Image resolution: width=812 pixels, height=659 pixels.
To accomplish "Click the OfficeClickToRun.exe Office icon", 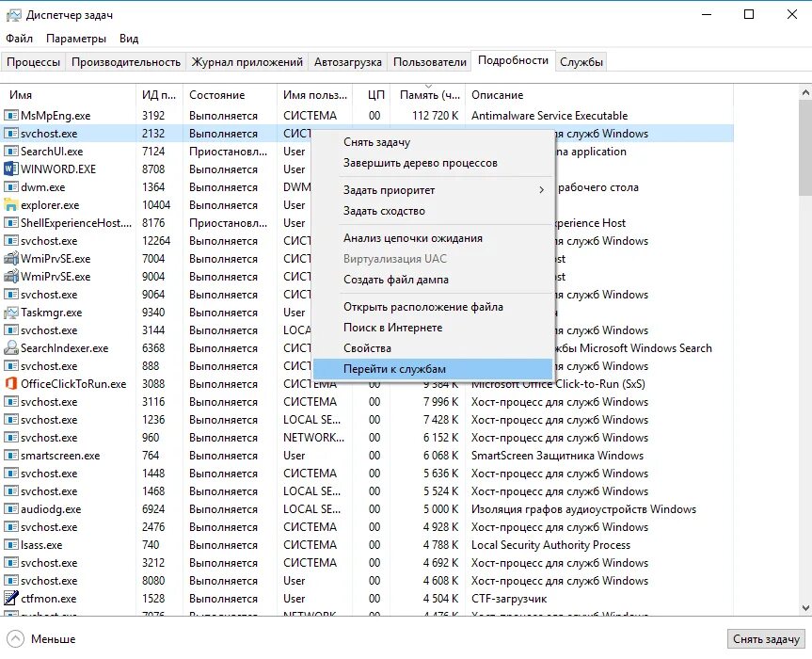I will pyautogui.click(x=11, y=384).
